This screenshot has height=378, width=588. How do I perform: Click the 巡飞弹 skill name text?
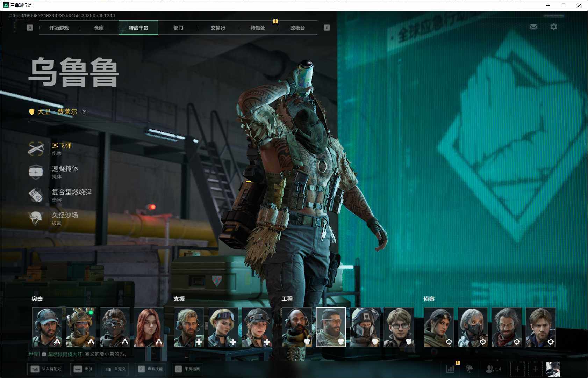62,146
